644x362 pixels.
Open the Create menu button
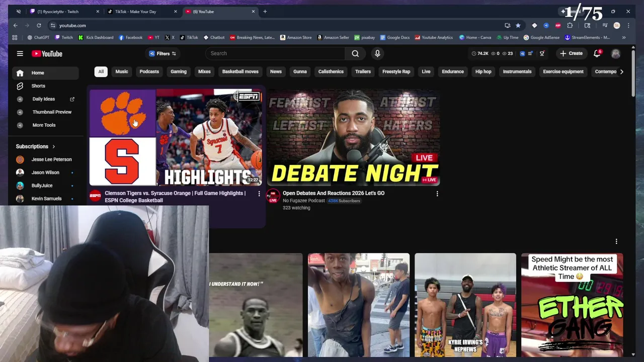(571, 53)
